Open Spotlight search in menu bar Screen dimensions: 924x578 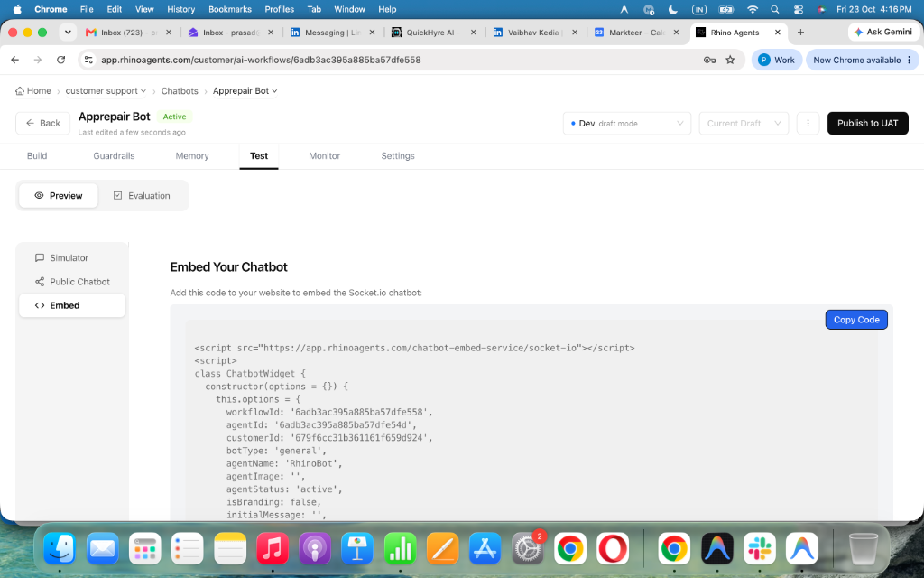click(775, 9)
